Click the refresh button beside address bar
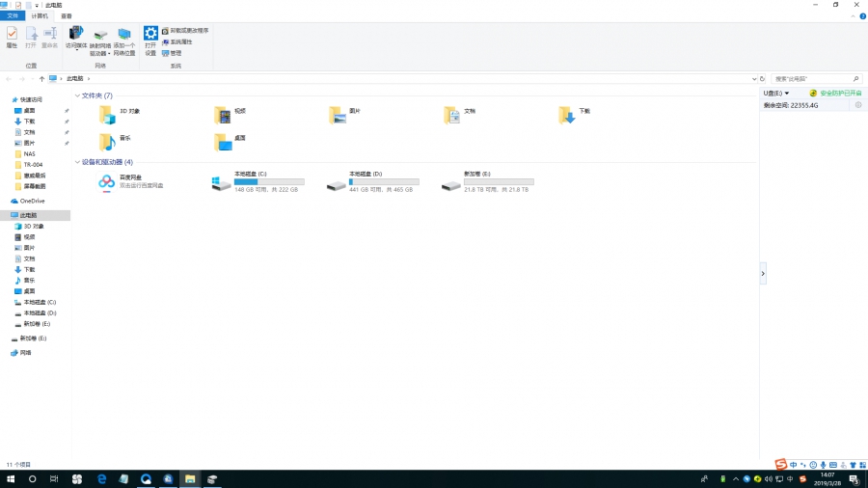This screenshot has height=488, width=868. [763, 78]
